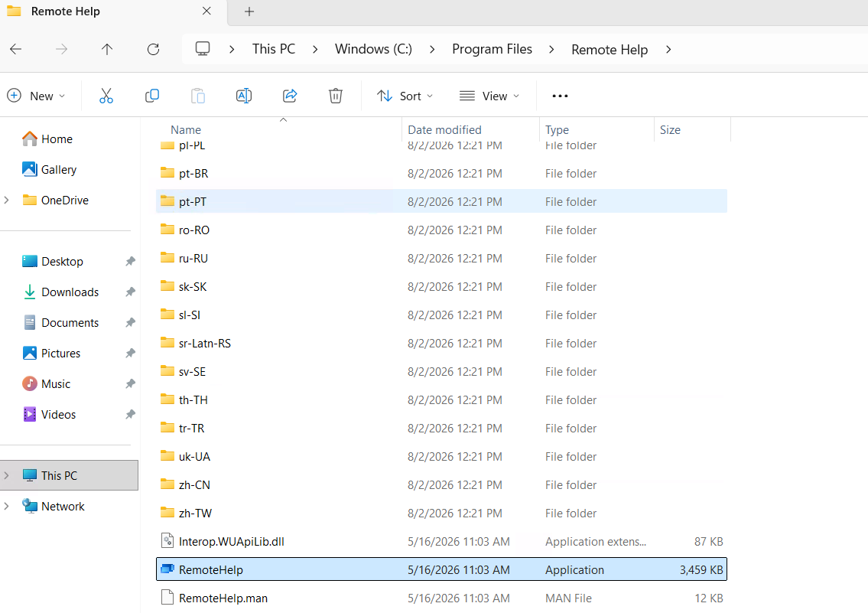
Task: Expand the OneDrive tree node
Action: (x=7, y=200)
